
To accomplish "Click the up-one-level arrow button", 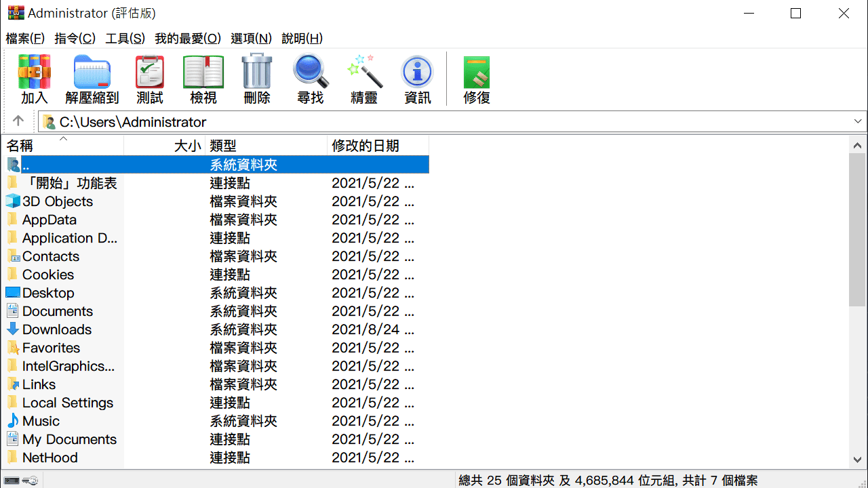I will click(x=18, y=121).
